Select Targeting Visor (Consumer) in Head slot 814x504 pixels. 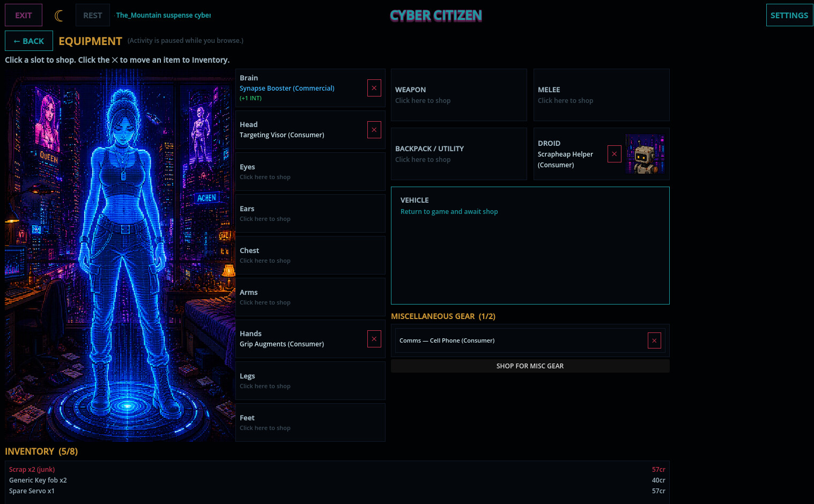click(282, 135)
